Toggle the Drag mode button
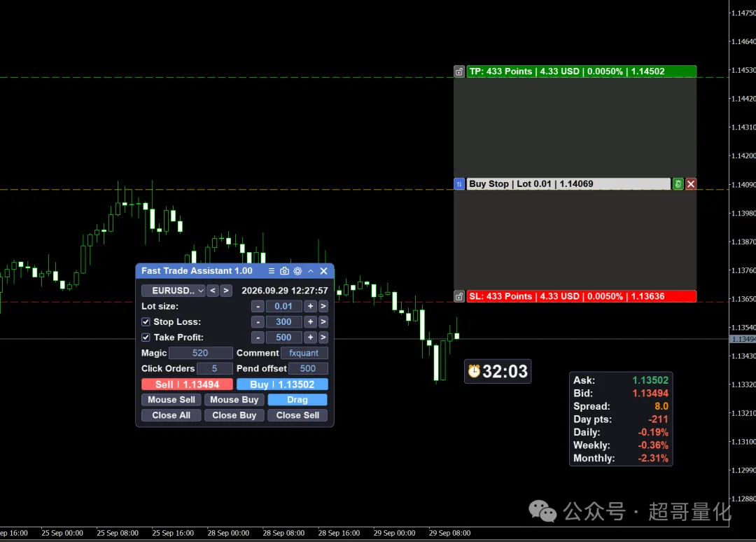 (x=297, y=400)
